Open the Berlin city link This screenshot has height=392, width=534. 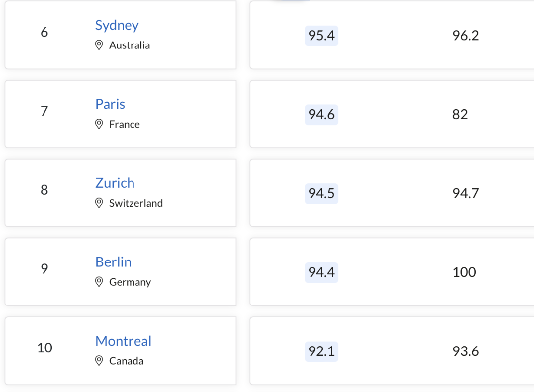pyautogui.click(x=113, y=262)
